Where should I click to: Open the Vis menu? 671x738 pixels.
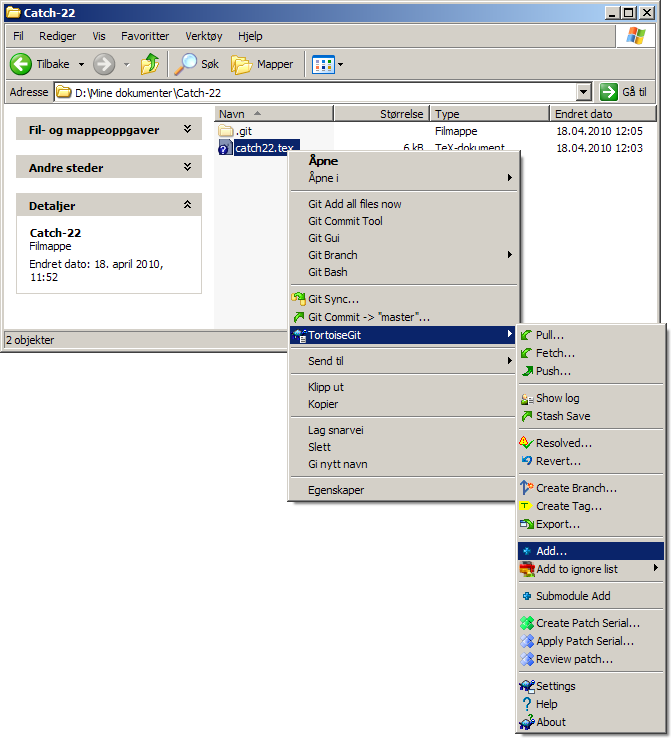[x=99, y=36]
